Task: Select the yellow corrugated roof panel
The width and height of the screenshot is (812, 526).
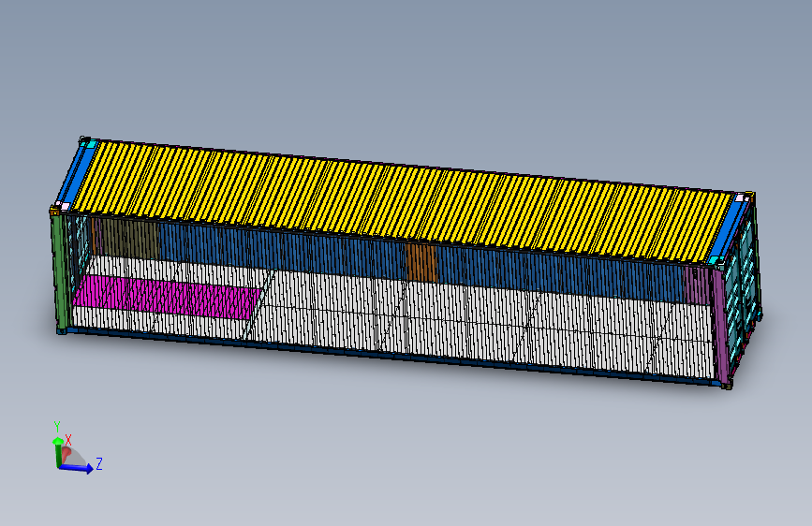Action: pyautogui.click(x=402, y=201)
